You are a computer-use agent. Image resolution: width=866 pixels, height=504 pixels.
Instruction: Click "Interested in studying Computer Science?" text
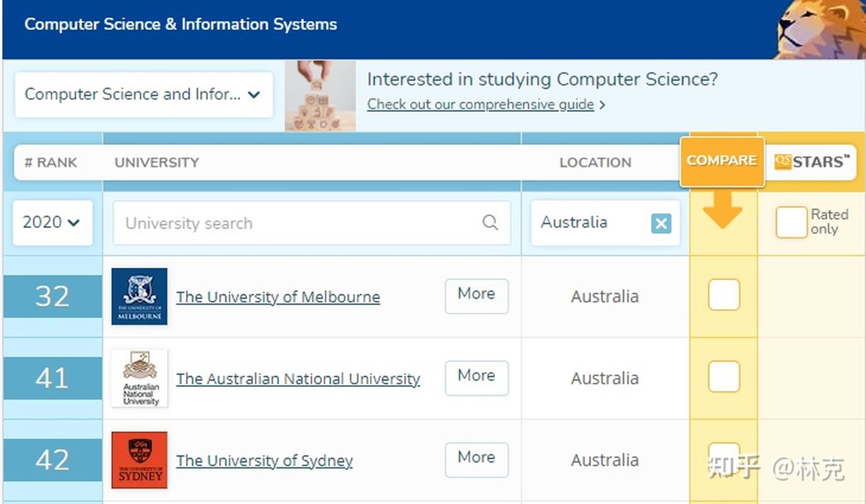[542, 79]
